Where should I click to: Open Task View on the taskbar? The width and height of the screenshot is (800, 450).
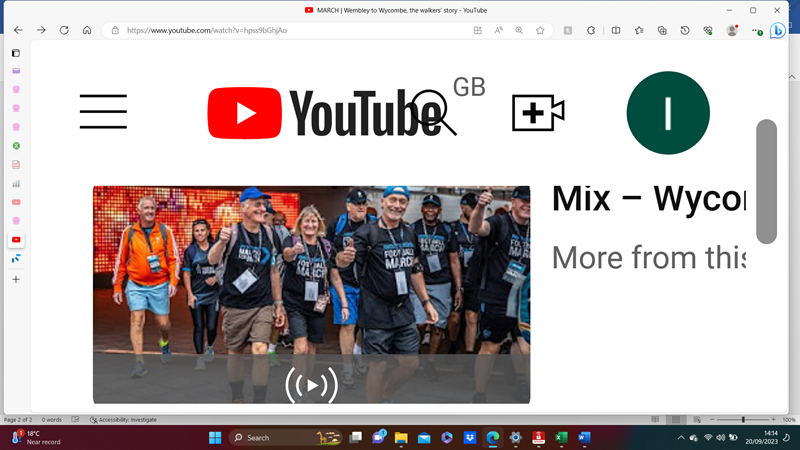356,438
